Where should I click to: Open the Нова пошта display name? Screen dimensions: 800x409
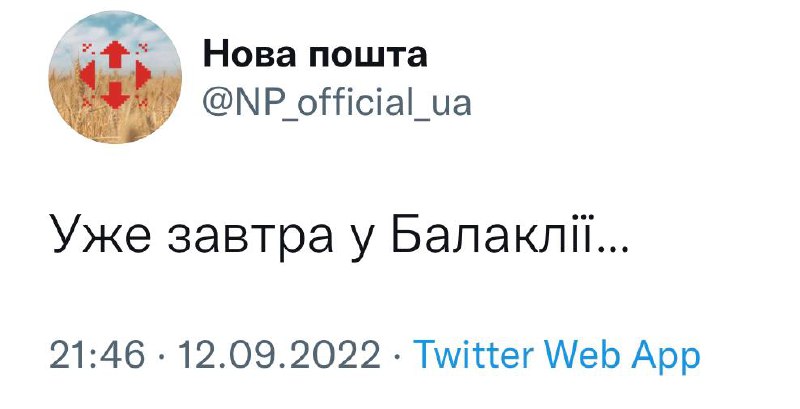(x=315, y=55)
